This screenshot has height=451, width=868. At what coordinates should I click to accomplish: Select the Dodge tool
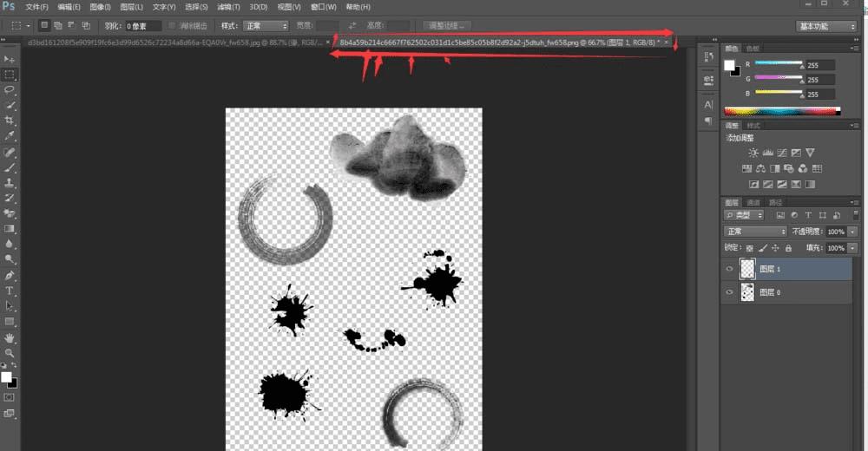10,259
